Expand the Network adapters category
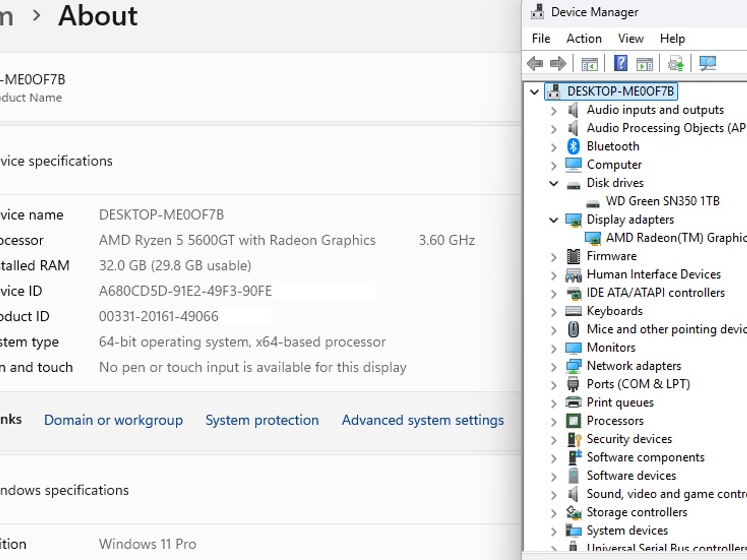Viewport: 747px width, 560px height. click(x=554, y=366)
